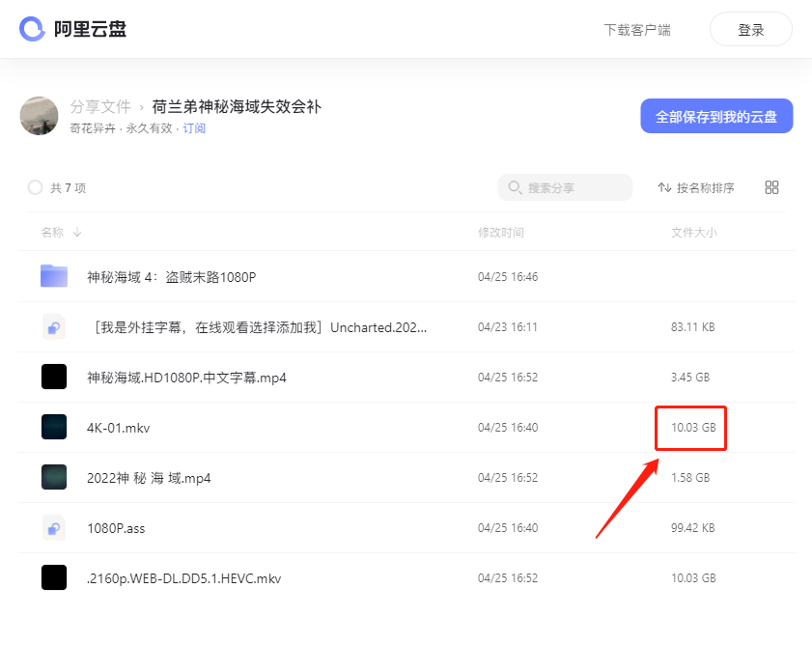Click the 名称 column header
812x645 pixels.
point(52,232)
